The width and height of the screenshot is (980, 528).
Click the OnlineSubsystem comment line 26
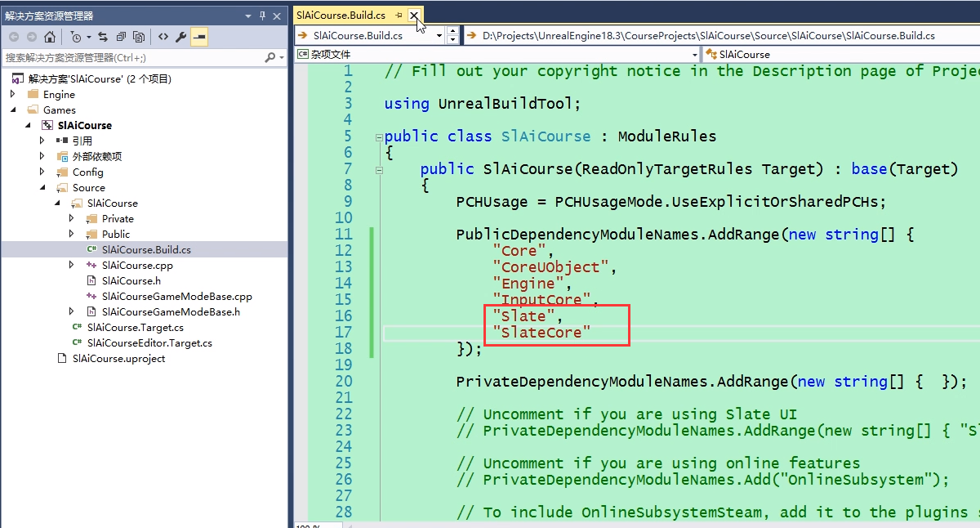pyautogui.click(x=703, y=480)
